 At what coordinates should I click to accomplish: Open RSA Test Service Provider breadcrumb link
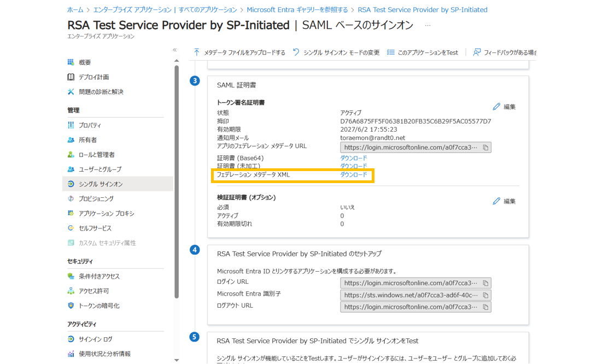[423, 10]
